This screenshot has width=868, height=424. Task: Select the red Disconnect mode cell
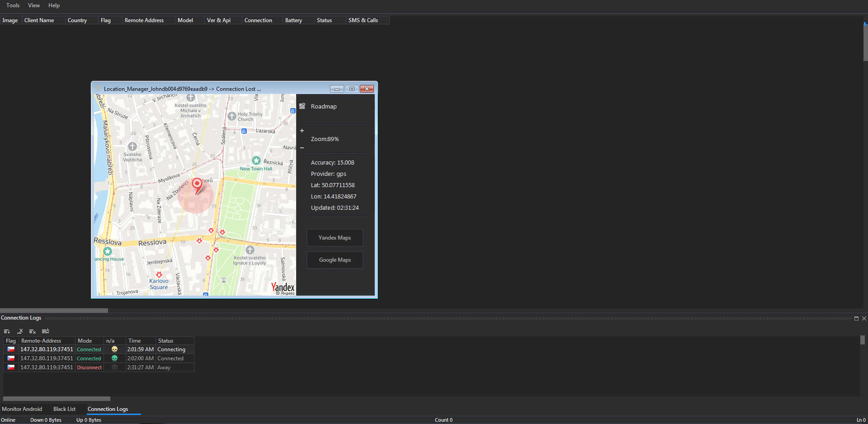[90, 367]
